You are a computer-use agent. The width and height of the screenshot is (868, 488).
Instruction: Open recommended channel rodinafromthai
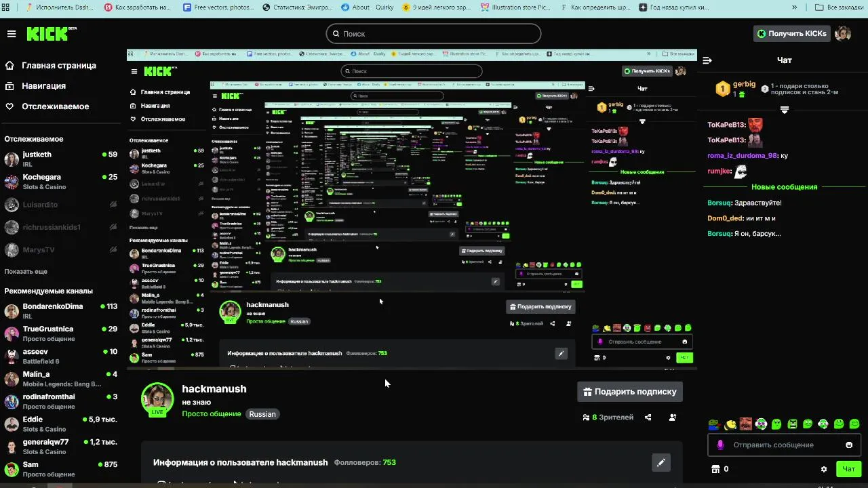point(61,401)
